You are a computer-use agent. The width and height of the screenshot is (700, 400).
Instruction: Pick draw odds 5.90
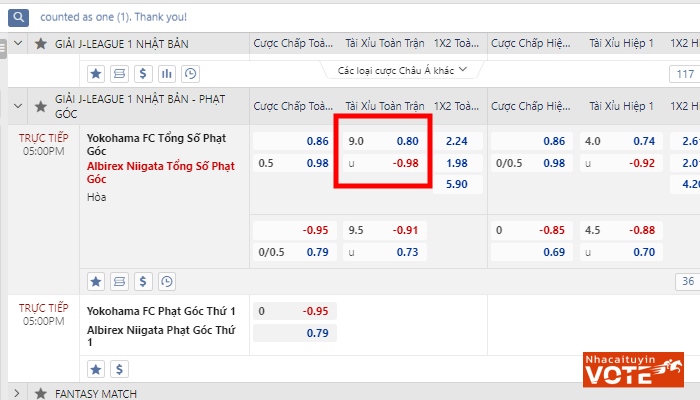pyautogui.click(x=458, y=184)
